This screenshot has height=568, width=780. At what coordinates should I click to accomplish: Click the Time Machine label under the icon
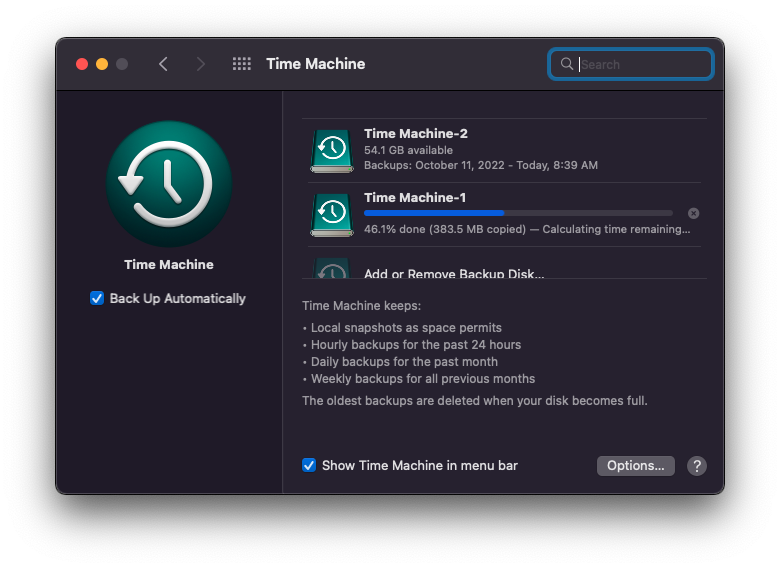click(169, 265)
